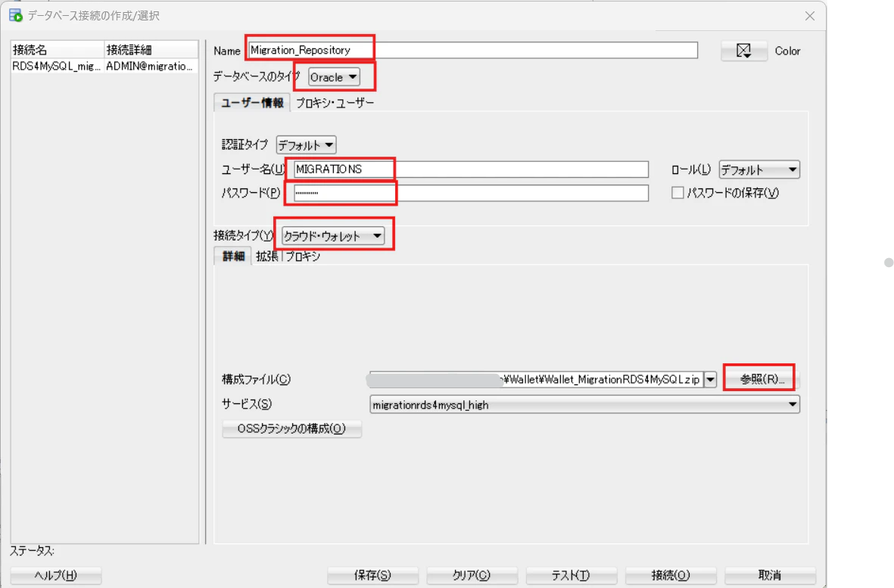The height and width of the screenshot is (588, 894).
Task: Focus the ユーザー名 field showing MIGRATIONS
Action: (x=471, y=170)
